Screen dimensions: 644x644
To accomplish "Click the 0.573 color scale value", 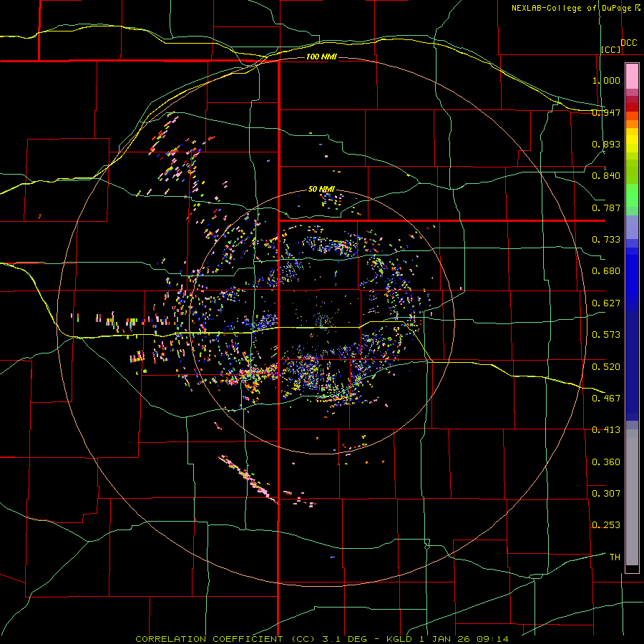I will 606,335.
